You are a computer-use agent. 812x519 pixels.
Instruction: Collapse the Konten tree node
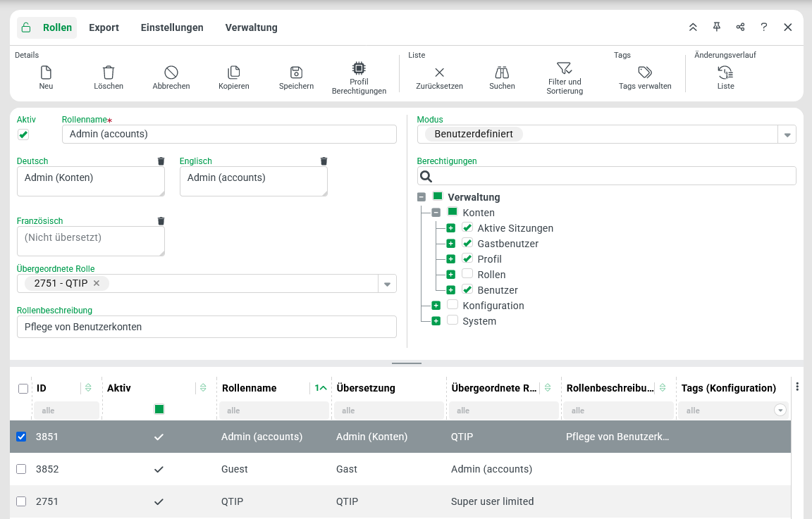[x=436, y=213]
